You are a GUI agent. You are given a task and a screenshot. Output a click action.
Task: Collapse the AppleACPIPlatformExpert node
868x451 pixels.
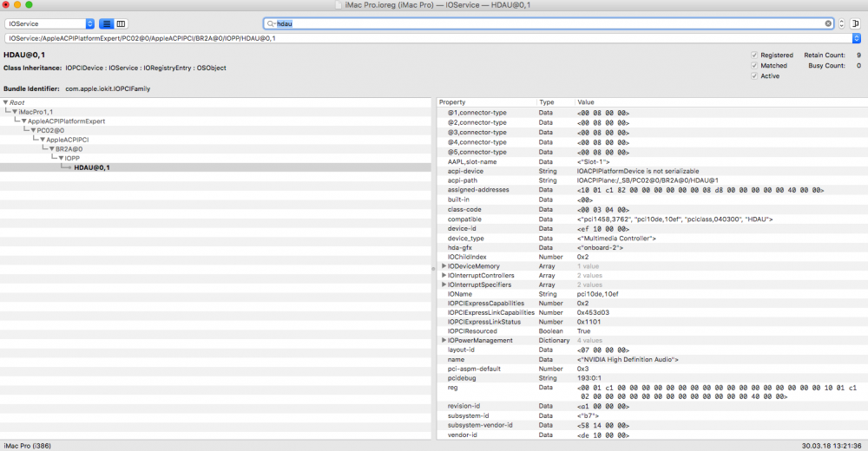click(23, 121)
